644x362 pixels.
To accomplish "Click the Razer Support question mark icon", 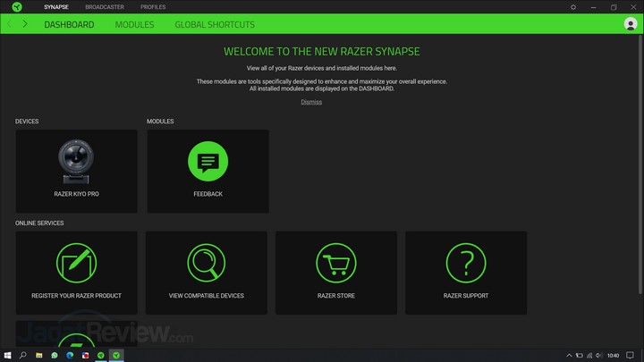I will coord(466,263).
